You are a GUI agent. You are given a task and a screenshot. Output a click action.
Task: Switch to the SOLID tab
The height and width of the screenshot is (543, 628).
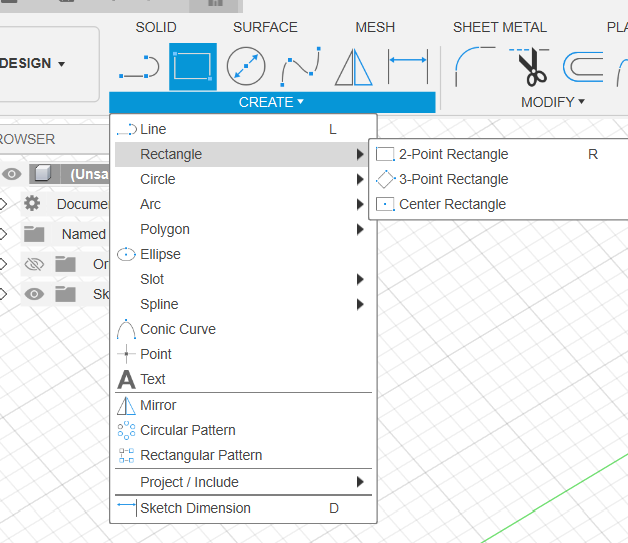point(156,27)
